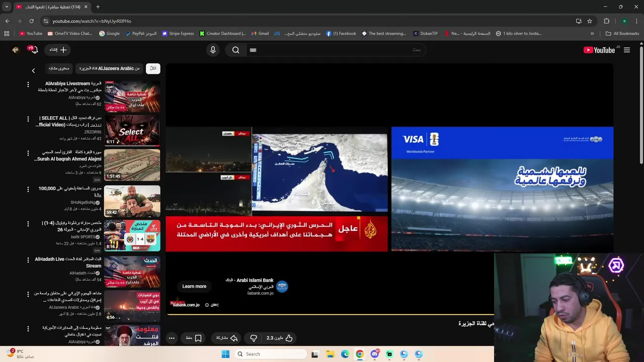Viewport: 644px width, 362px height.
Task: Save the video with bookmark button
Action: [x=194, y=338]
